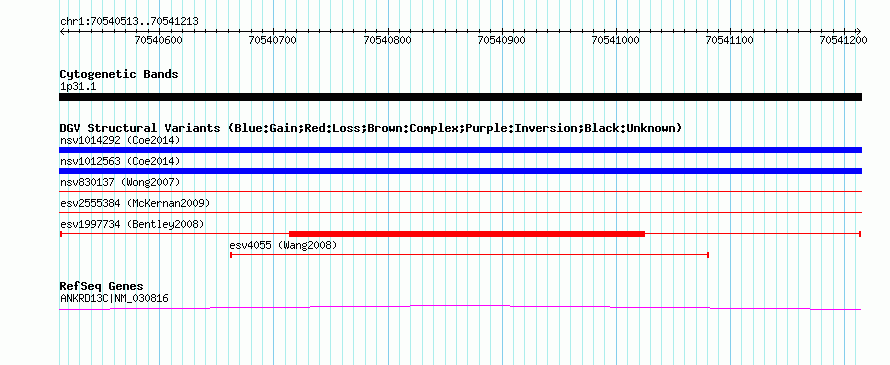The height and width of the screenshot is (365, 890).
Task: Click the chr1:70540513..70541213 region label
Action: tap(129, 22)
